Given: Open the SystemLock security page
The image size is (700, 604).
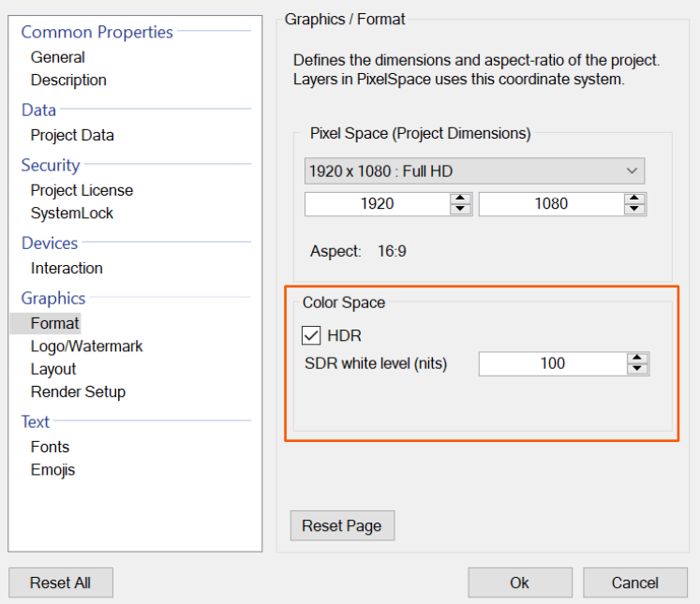Looking at the screenshot, I should click(72, 214).
